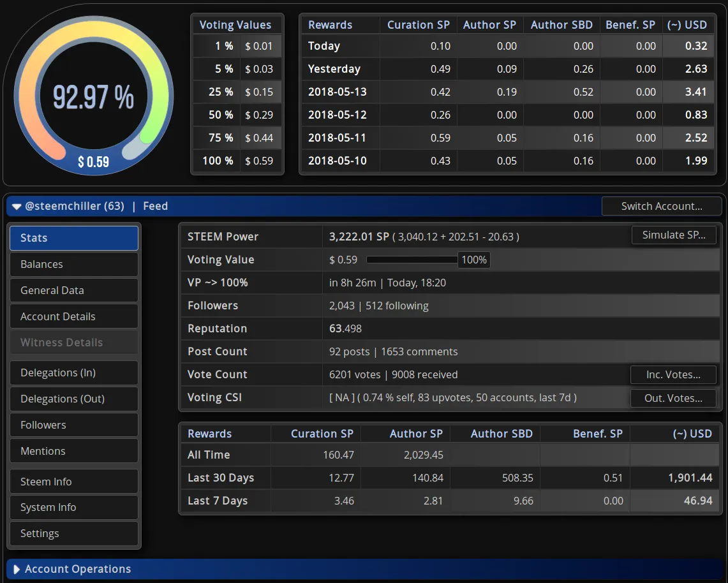Viewport: 728px width, 583px height.
Task: Open Inc. Votes... details
Action: point(673,374)
